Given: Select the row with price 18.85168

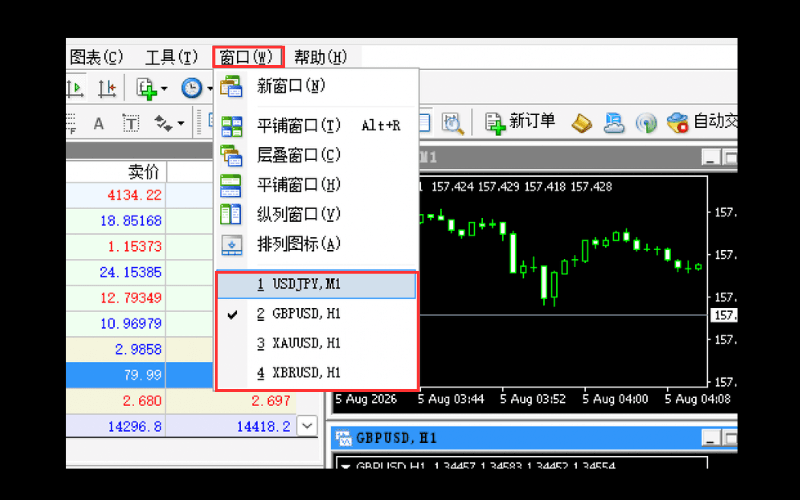Looking at the screenshot, I should click(139, 221).
